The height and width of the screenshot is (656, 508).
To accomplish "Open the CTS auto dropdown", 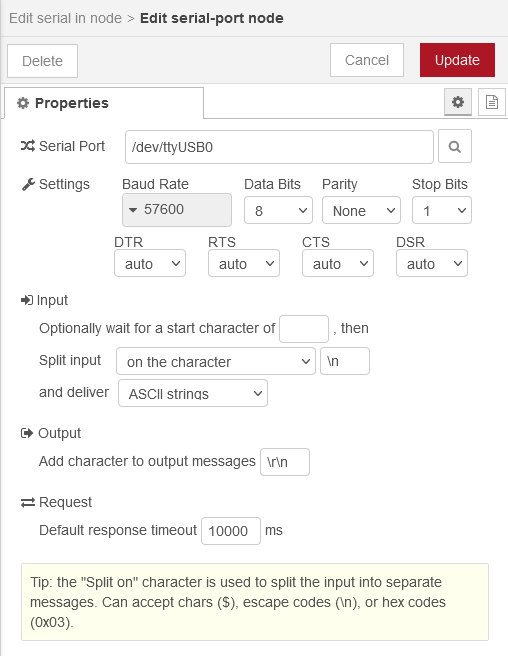I will click(338, 263).
